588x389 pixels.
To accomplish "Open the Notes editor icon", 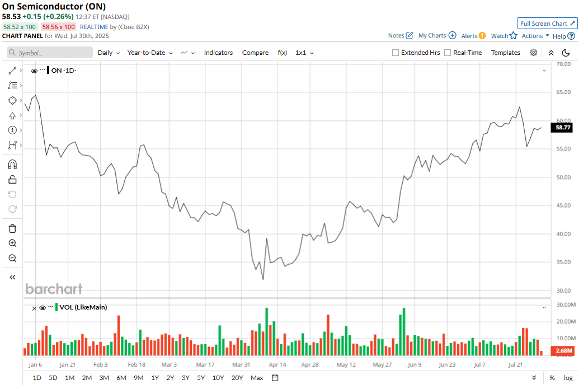I will tap(410, 35).
